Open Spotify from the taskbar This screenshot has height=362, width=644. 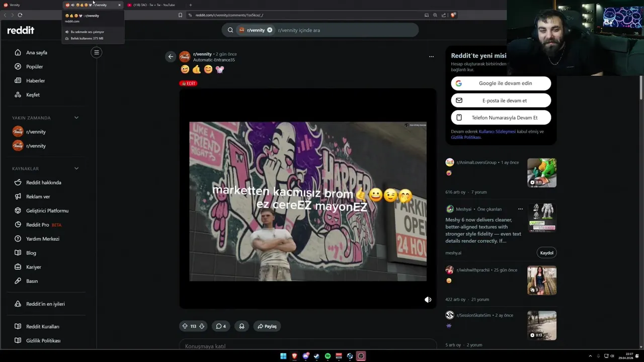click(x=328, y=356)
